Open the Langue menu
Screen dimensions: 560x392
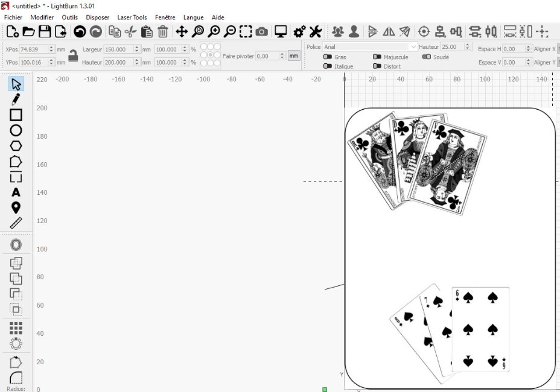pyautogui.click(x=193, y=17)
